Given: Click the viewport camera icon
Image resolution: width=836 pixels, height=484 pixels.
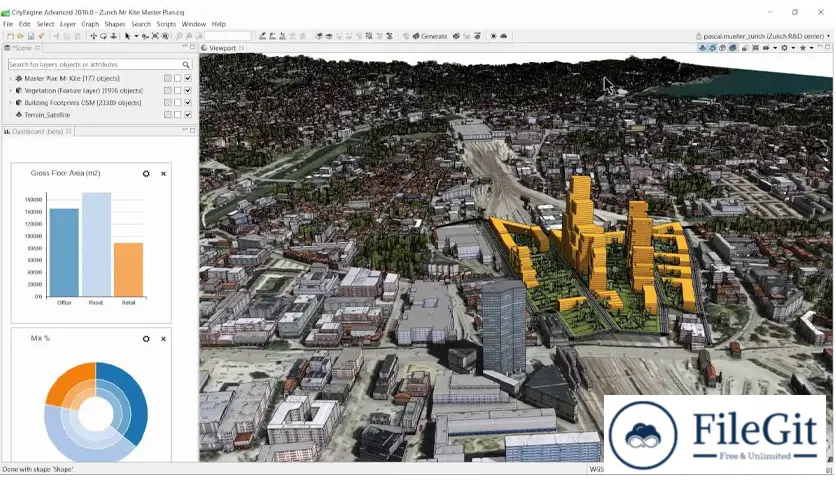Looking at the screenshot, I should [x=766, y=48].
